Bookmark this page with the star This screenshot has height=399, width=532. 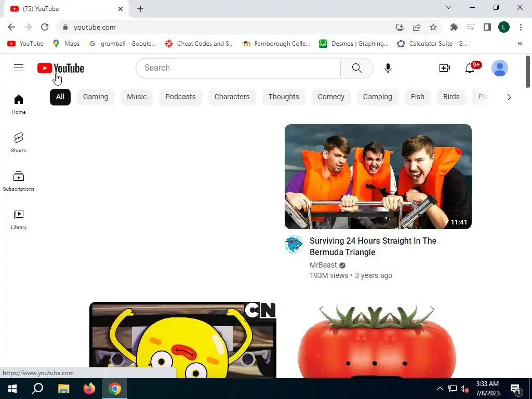click(433, 27)
